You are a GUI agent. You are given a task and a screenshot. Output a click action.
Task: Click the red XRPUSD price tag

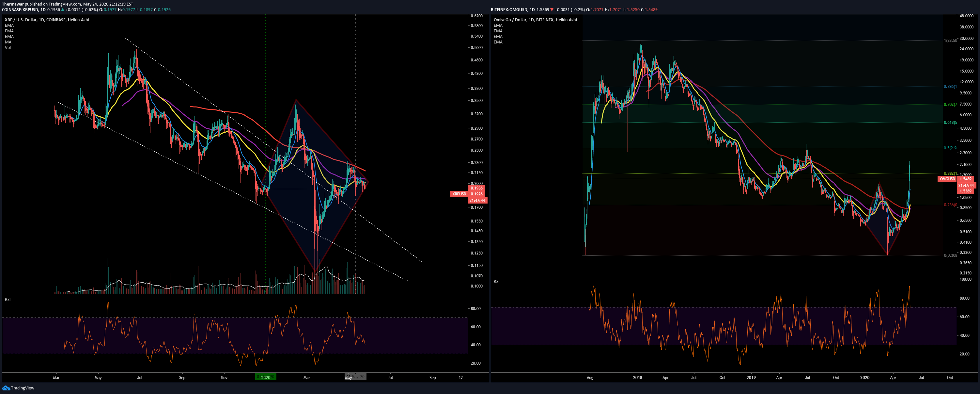coord(459,194)
